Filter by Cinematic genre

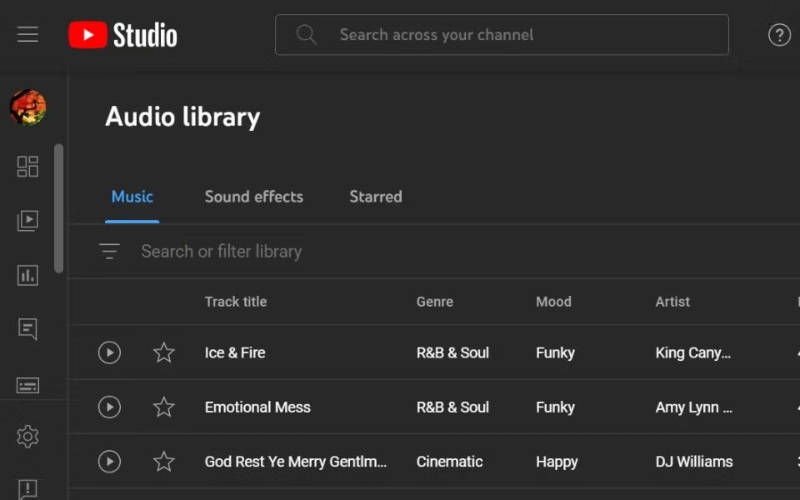[x=449, y=462]
